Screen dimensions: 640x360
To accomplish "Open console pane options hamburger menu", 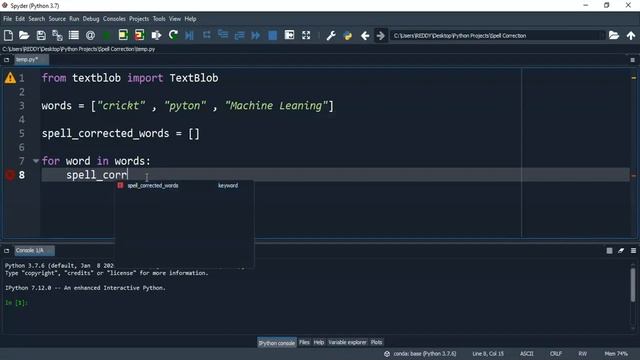I will (633, 251).
